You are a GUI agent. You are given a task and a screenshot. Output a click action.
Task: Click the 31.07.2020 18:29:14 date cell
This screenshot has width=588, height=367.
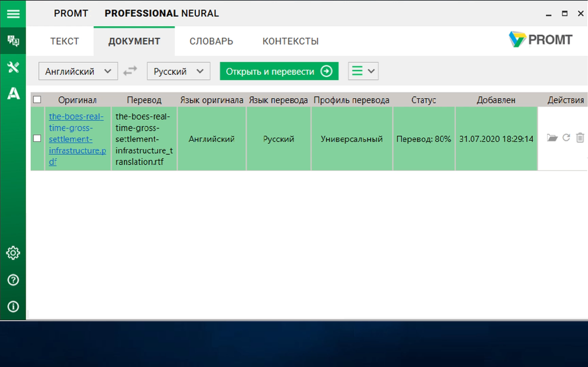pos(496,139)
